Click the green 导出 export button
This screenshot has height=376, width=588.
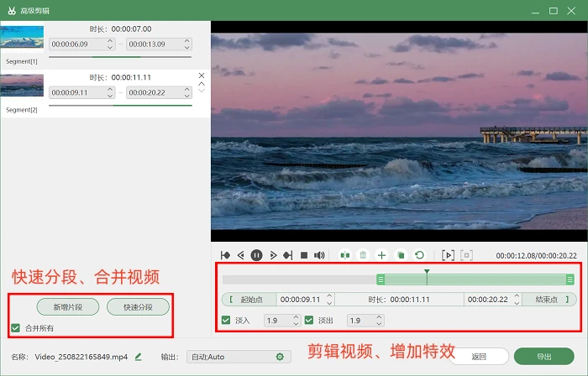point(543,357)
